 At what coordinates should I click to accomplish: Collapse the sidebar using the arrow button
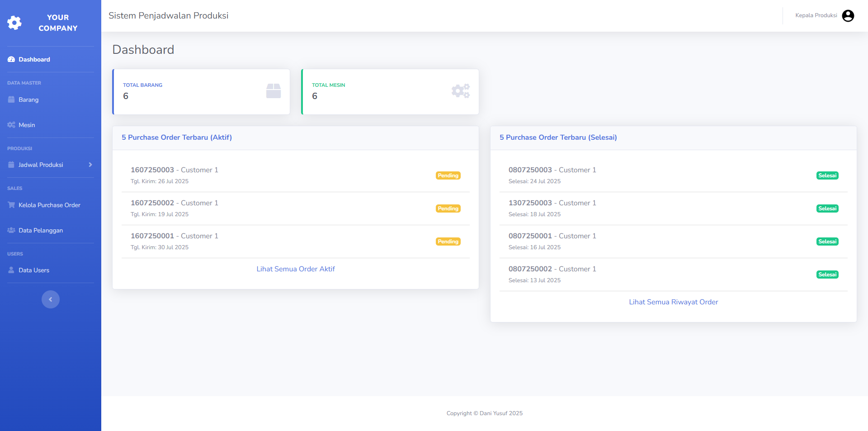(x=50, y=299)
